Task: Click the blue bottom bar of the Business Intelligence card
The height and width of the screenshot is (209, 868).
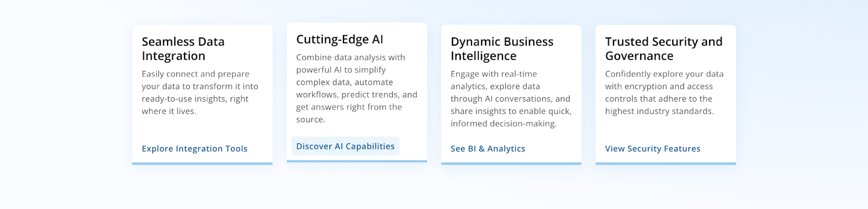Action: point(511,163)
